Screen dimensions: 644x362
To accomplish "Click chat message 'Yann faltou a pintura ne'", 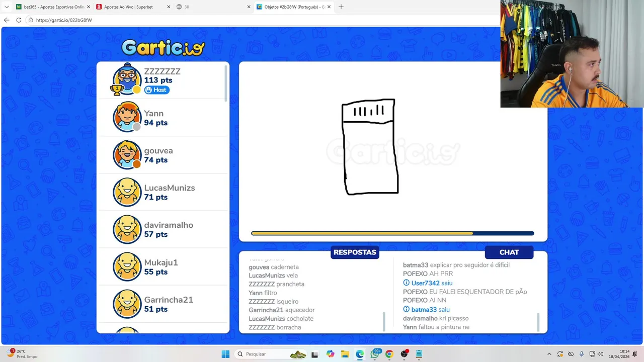I will [x=436, y=327].
